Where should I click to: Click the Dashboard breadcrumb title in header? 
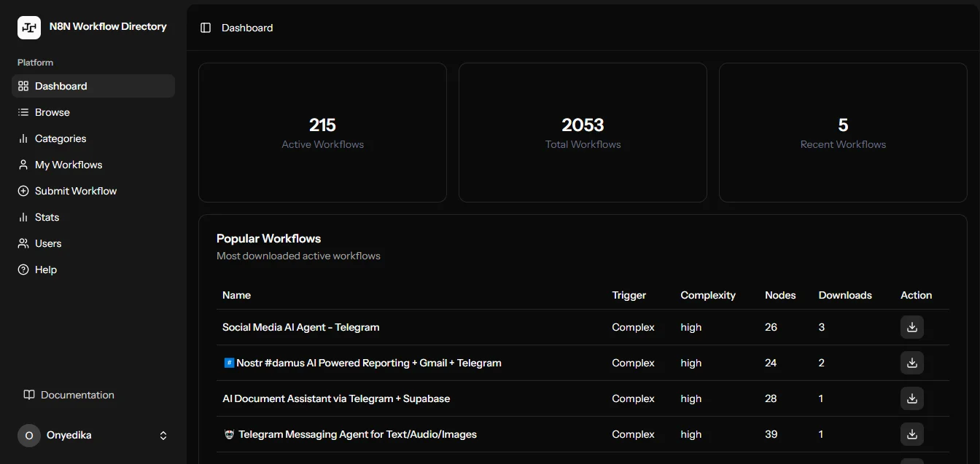(247, 28)
